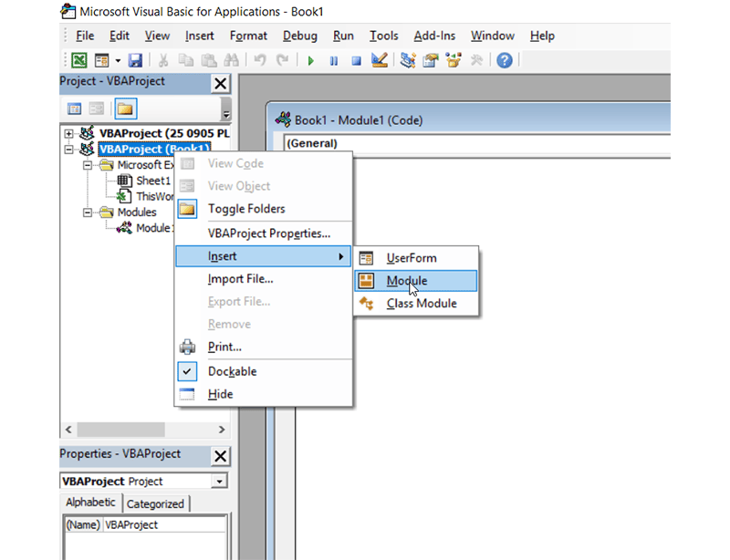This screenshot has width=730, height=560.
Task: Run the macro with the green play icon
Action: 311,60
